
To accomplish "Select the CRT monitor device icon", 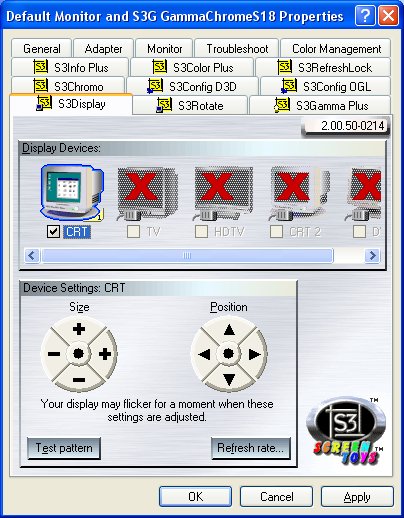I will 72,193.
